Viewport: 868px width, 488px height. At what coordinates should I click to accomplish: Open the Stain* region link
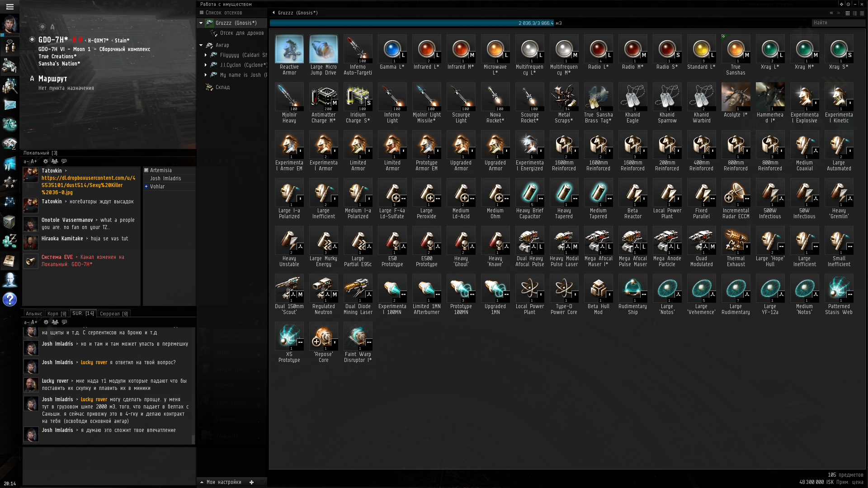point(122,41)
